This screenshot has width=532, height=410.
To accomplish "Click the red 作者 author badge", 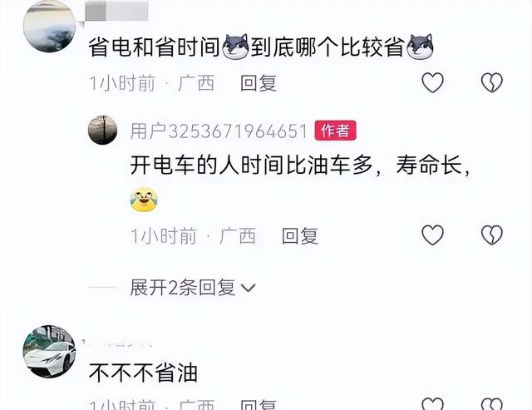I will point(335,131).
